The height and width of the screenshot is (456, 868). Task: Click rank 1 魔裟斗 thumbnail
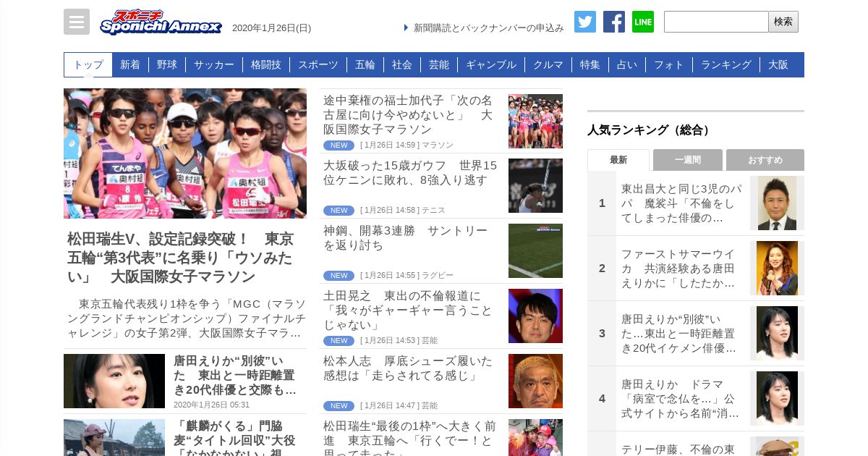[777, 203]
